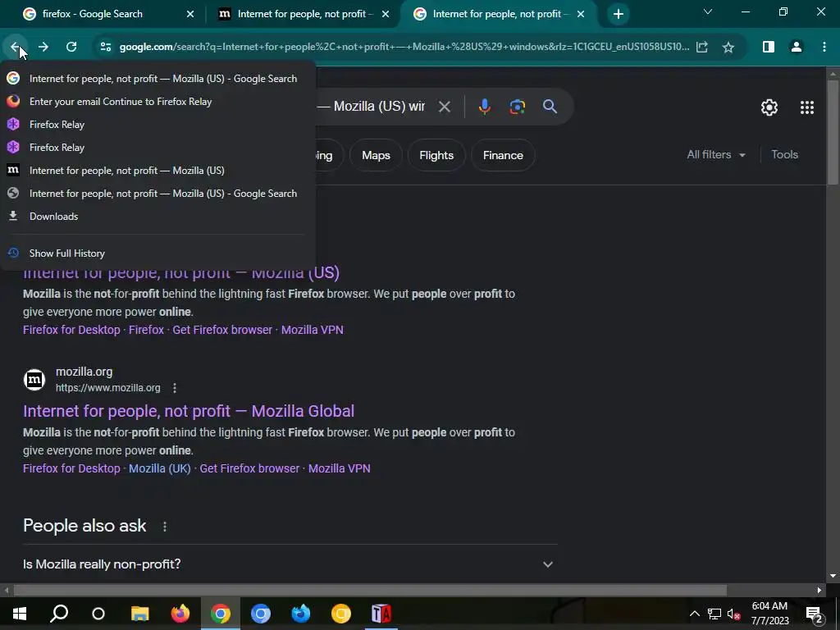Image resolution: width=840 pixels, height=630 pixels.
Task: Search by image with Google Lens icon
Action: point(518,107)
